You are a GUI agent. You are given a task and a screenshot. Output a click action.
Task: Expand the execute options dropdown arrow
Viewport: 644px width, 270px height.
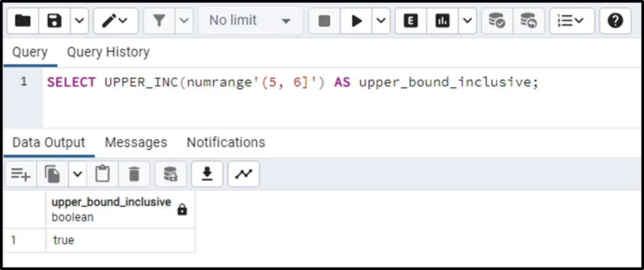point(382,21)
